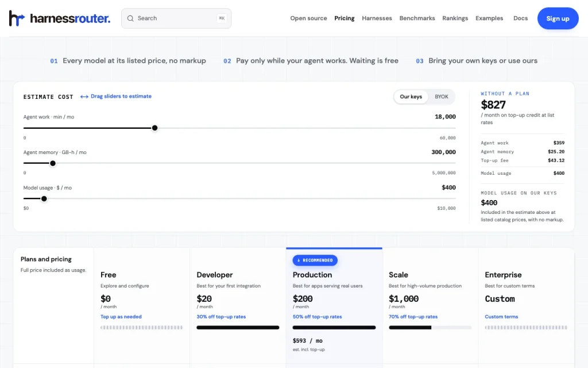
Task: Click the Developer plan usage bar
Action: click(x=238, y=327)
